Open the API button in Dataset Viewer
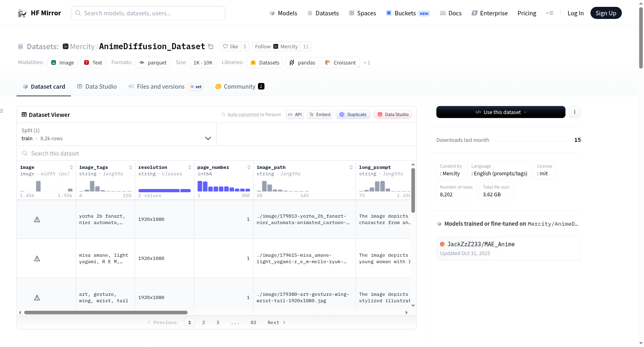This screenshot has height=347, width=644. click(x=295, y=114)
